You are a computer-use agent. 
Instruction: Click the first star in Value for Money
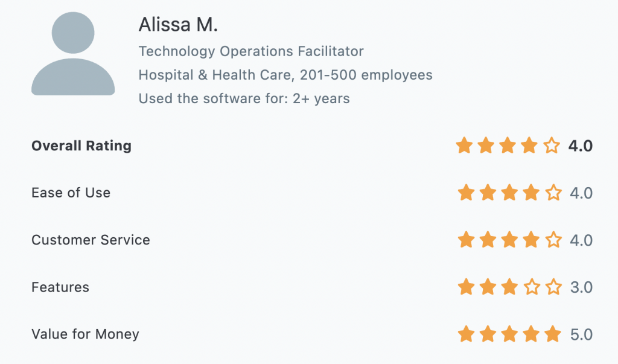click(x=466, y=334)
